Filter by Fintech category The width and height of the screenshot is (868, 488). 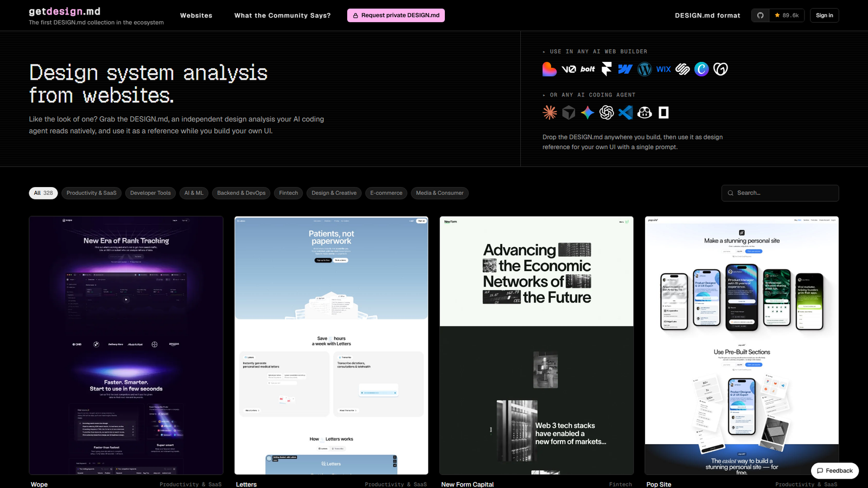click(289, 193)
